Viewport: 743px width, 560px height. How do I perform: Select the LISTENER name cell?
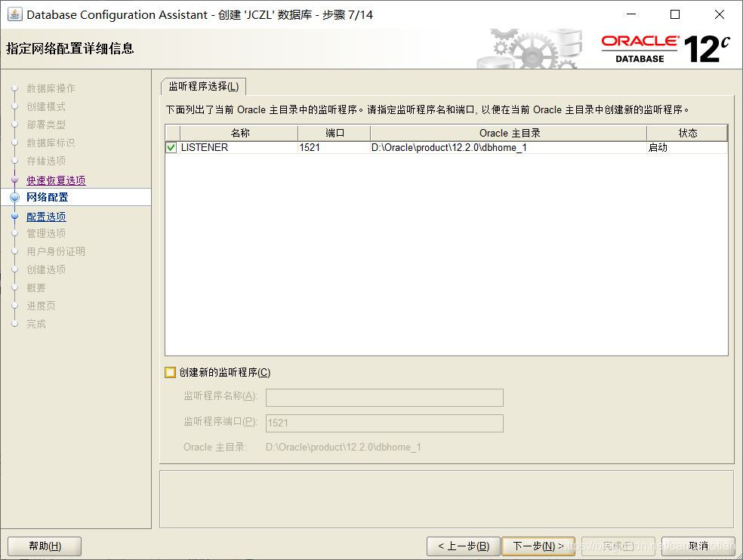click(x=239, y=148)
